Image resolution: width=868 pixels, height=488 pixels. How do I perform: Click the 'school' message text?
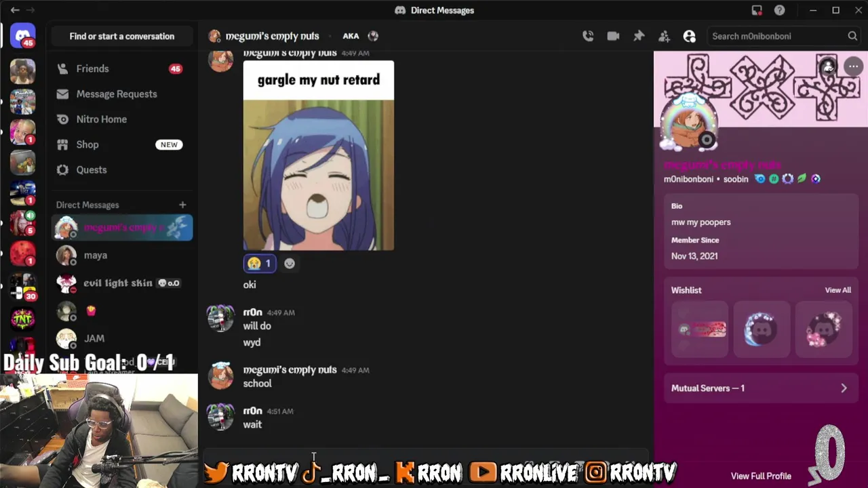[257, 384]
